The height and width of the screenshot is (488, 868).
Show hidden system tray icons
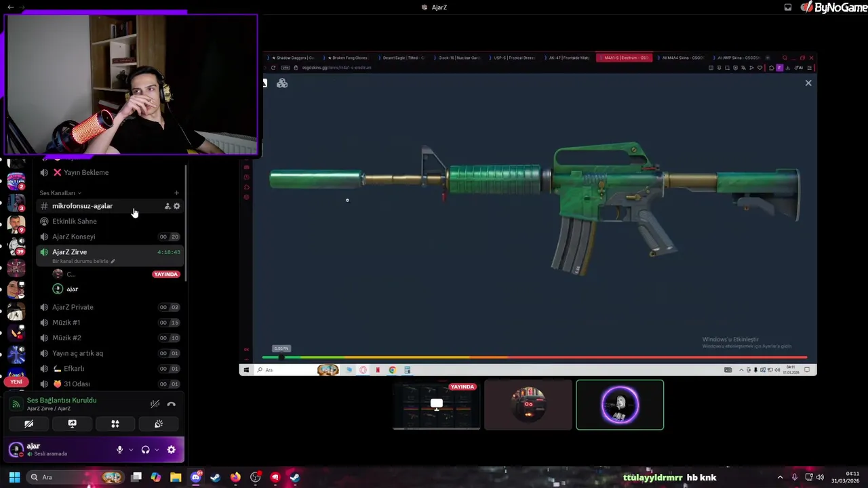(780, 477)
